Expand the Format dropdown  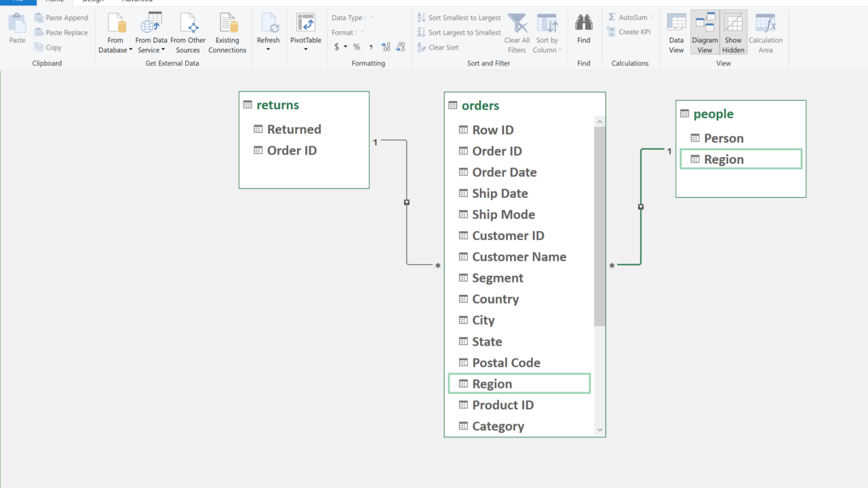tap(362, 33)
